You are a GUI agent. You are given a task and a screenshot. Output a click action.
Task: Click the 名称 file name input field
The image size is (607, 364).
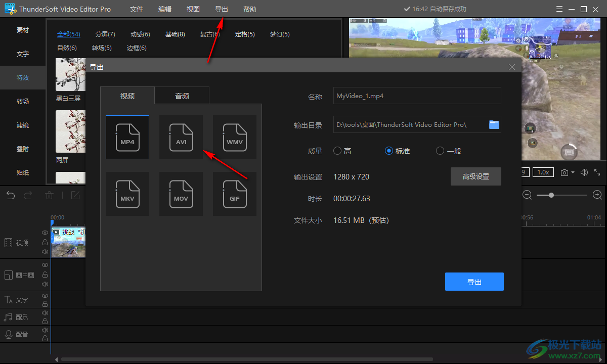point(417,96)
